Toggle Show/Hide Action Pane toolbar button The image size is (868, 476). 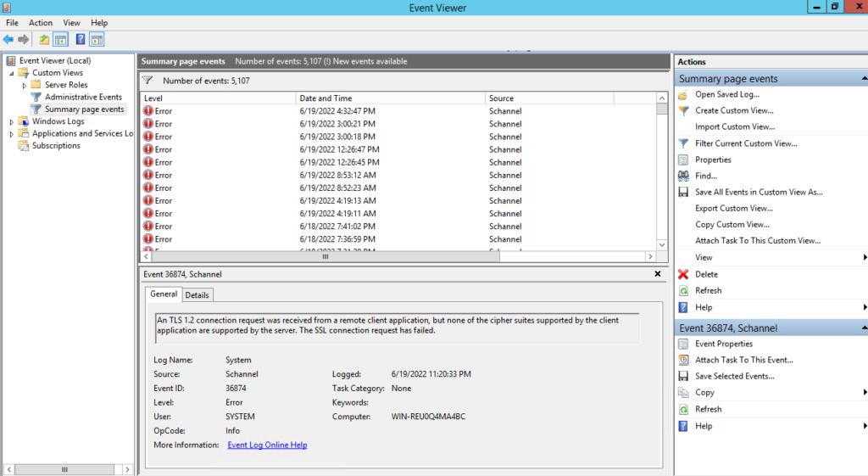97,39
